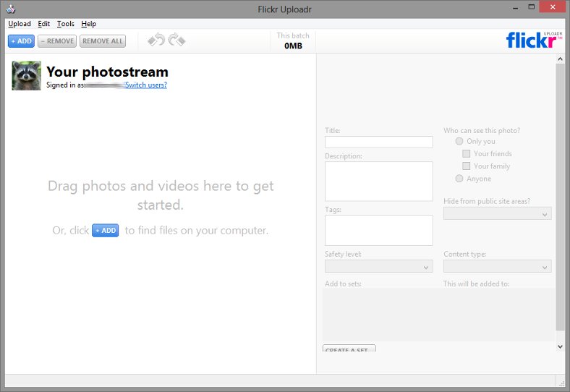
Task: Click the blue ADD button in toolbar
Action: 21,41
